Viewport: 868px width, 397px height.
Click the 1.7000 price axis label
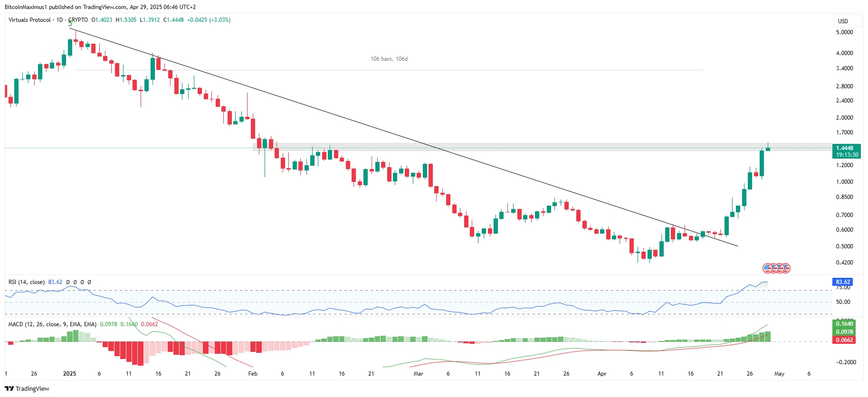coord(844,132)
